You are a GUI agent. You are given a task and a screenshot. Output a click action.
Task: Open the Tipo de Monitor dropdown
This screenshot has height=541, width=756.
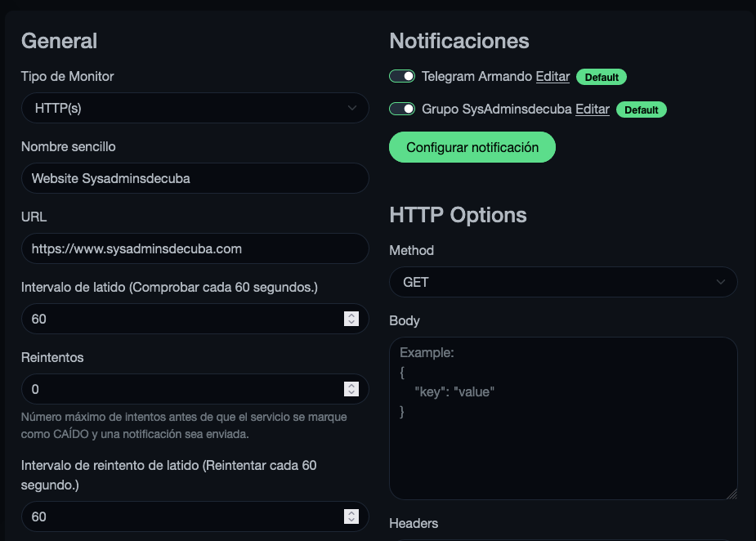coord(195,108)
